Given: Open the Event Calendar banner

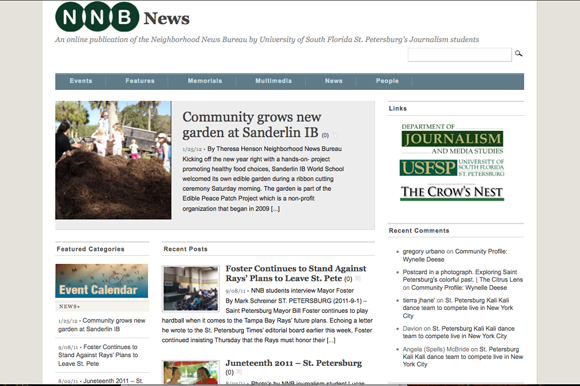Looking at the screenshot, I should click(102, 281).
